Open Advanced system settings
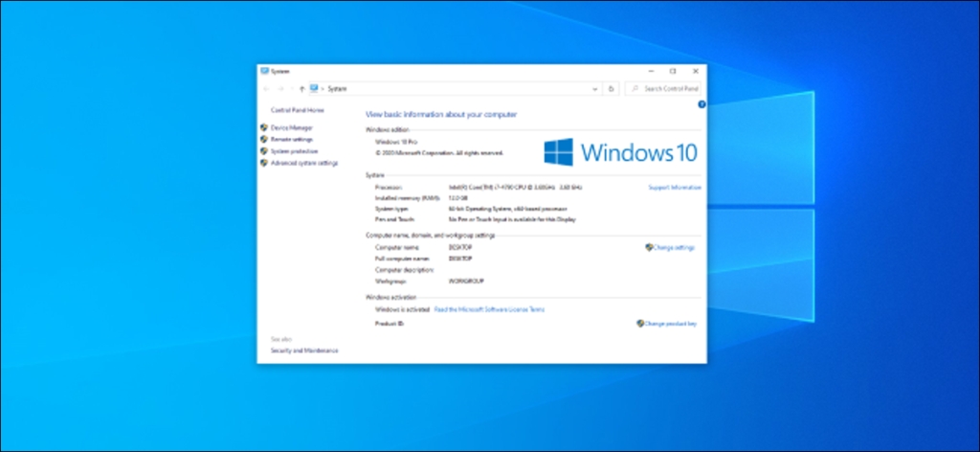The image size is (980, 452). click(304, 163)
